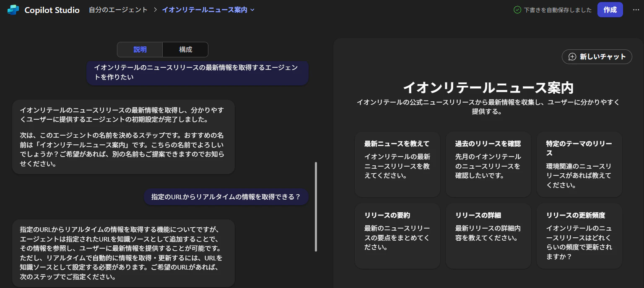The width and height of the screenshot is (644, 288).
Task: Click the user message 指定のURLからリアルタイムの情報を取得できる？
Action: tap(226, 197)
